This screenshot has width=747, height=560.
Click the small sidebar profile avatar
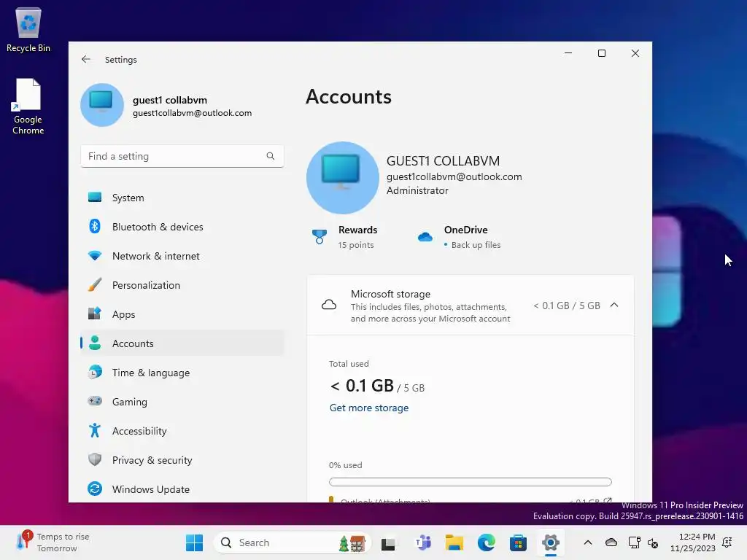pyautogui.click(x=101, y=105)
